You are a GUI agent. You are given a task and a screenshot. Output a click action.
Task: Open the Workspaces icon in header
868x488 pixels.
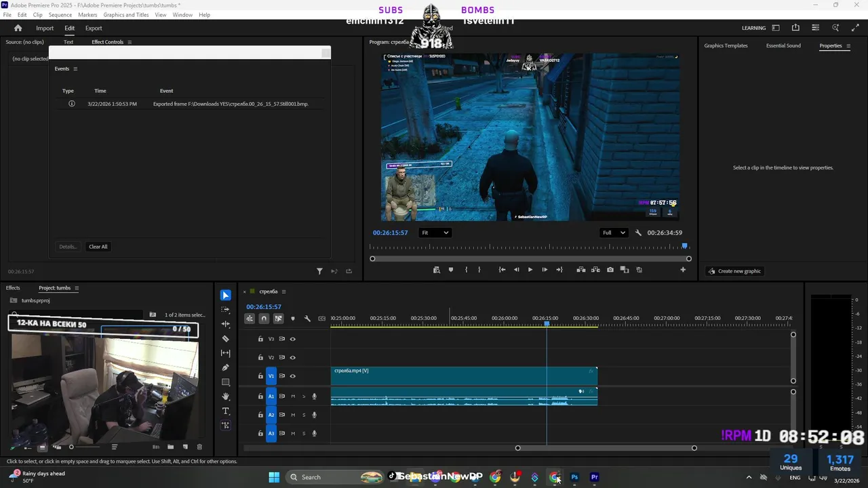point(776,28)
